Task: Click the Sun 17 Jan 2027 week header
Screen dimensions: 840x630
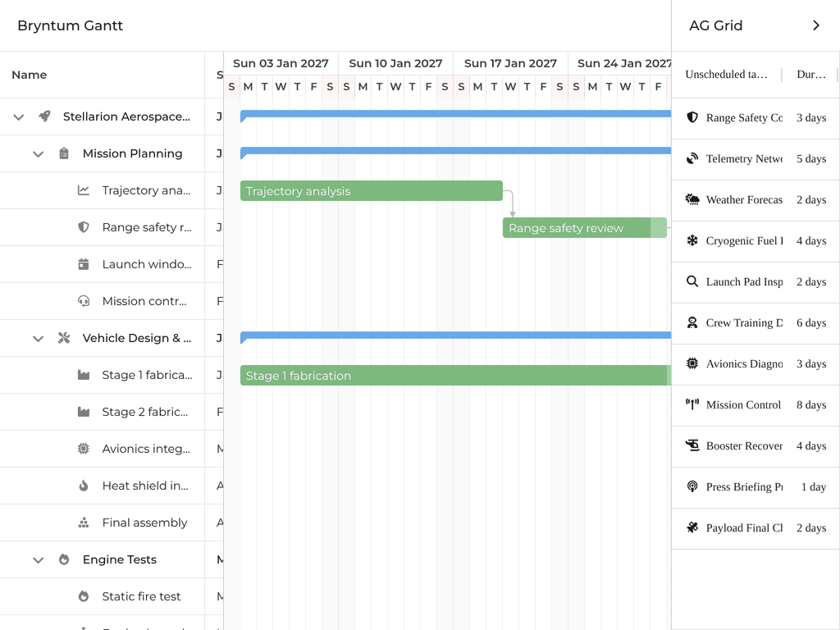Action: tap(510, 63)
